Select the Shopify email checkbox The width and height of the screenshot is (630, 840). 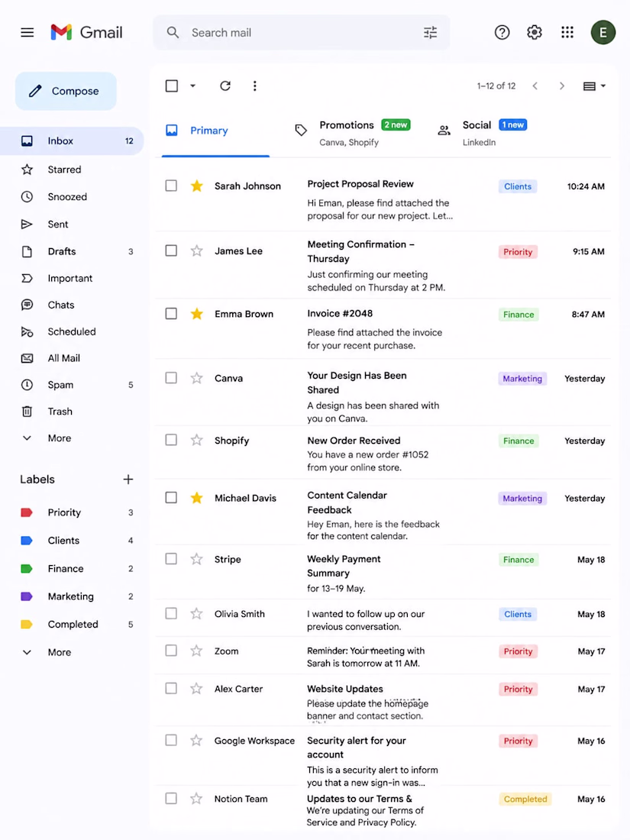tap(171, 441)
